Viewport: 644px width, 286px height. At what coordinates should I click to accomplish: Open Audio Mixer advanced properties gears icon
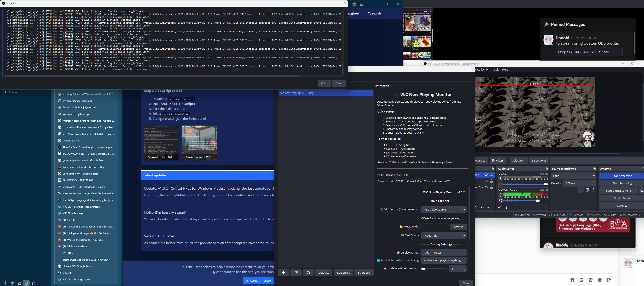500,207
